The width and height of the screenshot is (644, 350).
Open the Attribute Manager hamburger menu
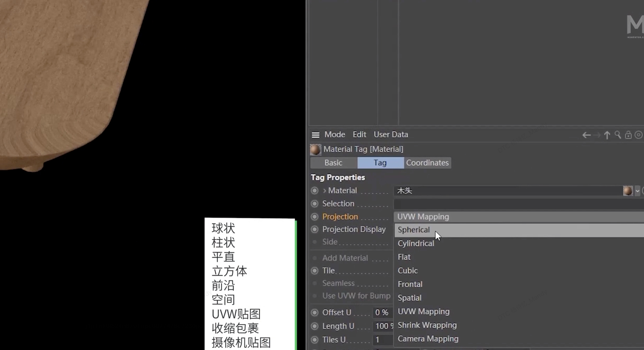coord(315,135)
